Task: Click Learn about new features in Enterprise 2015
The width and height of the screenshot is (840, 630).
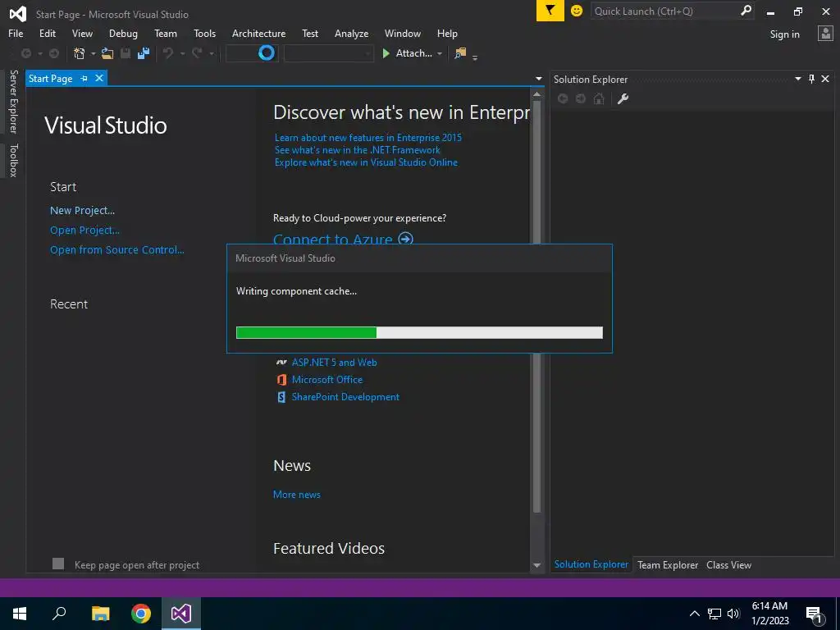Action: pyautogui.click(x=368, y=138)
